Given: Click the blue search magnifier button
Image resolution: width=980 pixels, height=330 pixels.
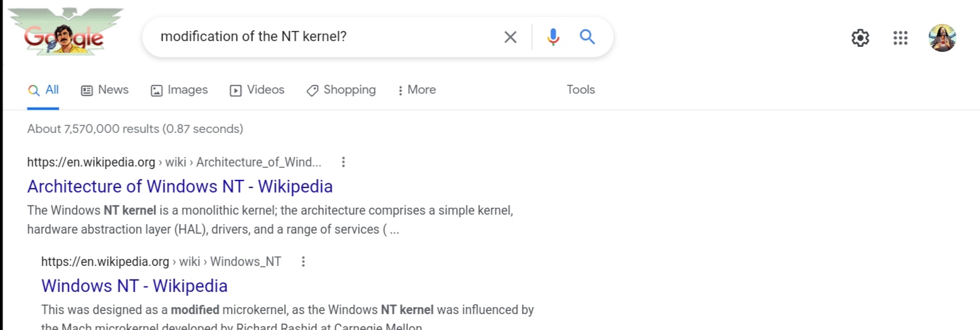Looking at the screenshot, I should [588, 37].
